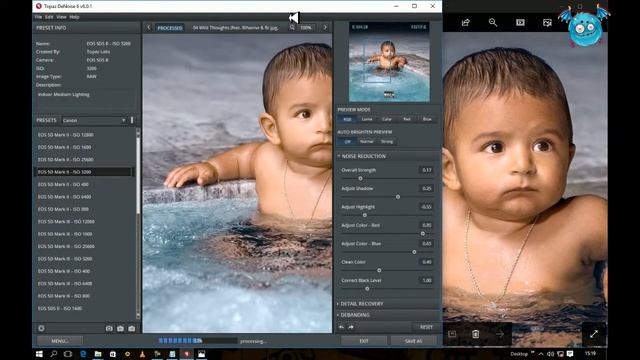The width and height of the screenshot is (640, 360).
Task: Open taskbar Search magnifier
Action: click(53, 354)
